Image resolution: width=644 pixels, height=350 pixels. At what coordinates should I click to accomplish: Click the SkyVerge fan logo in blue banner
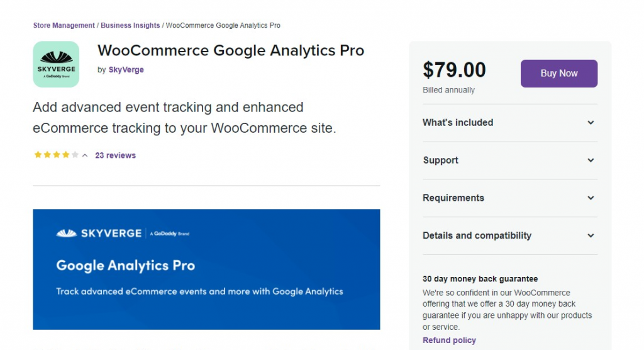[67, 233]
